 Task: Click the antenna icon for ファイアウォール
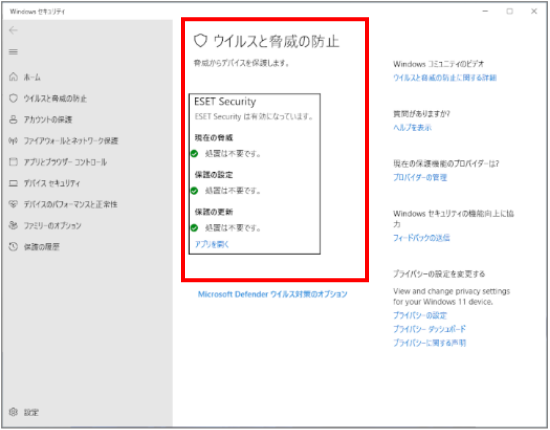coord(13,141)
